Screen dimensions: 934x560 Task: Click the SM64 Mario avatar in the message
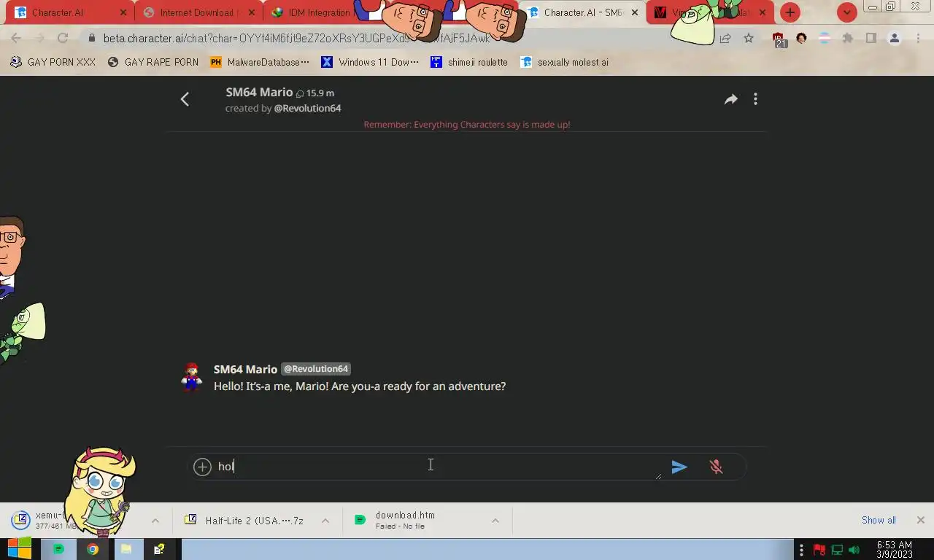click(x=192, y=376)
